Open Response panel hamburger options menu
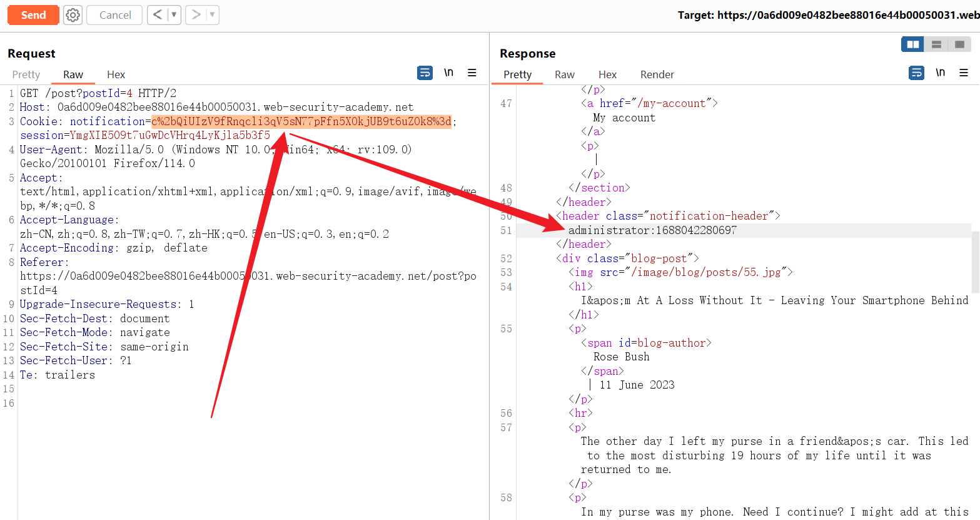This screenshot has width=980, height=520. tap(964, 73)
